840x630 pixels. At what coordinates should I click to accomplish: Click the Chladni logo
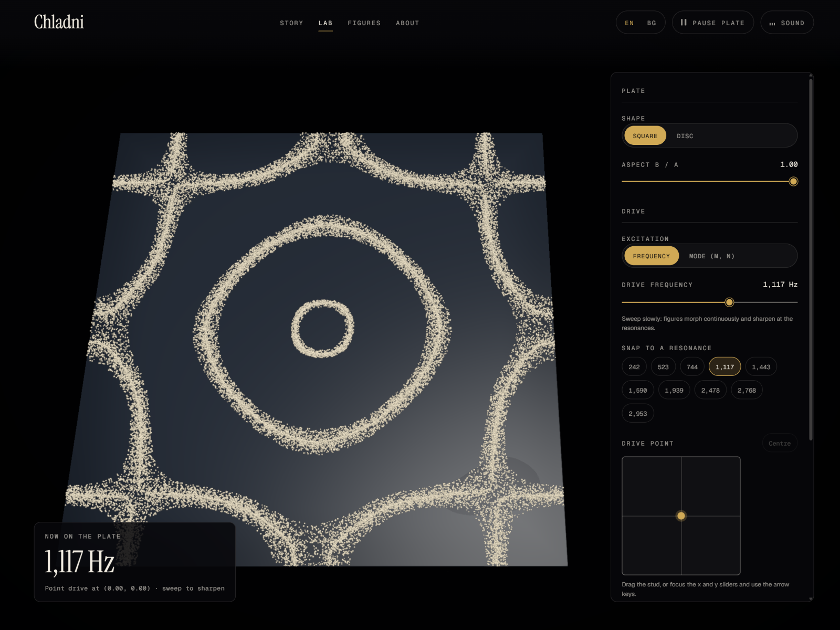pyautogui.click(x=59, y=22)
